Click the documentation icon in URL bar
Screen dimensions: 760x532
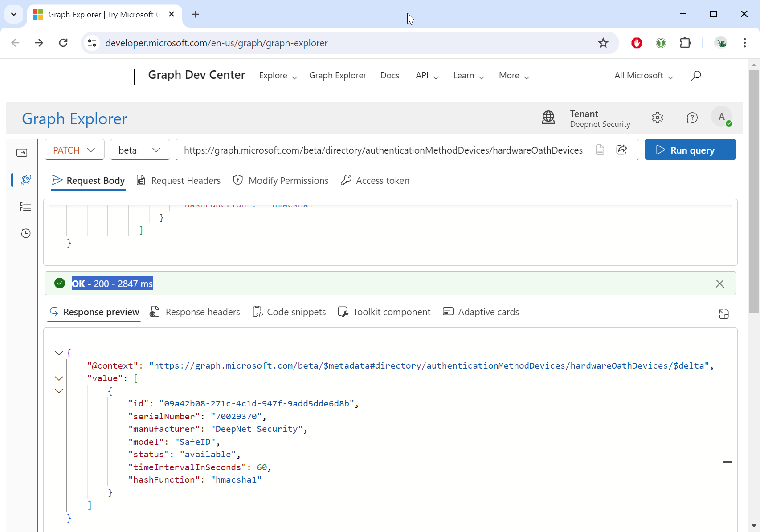[x=600, y=150]
